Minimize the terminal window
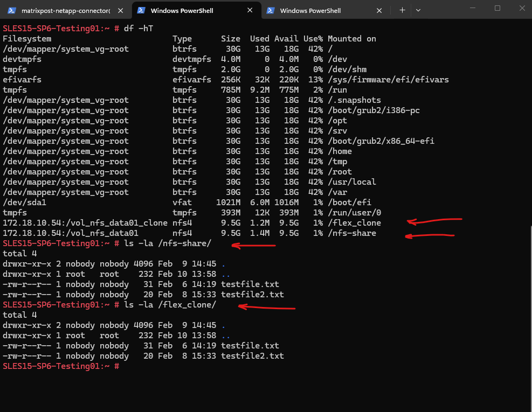The width and height of the screenshot is (532, 412). tap(473, 9)
